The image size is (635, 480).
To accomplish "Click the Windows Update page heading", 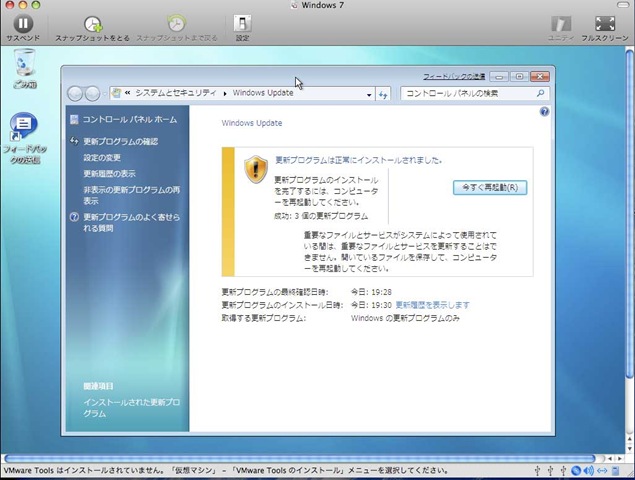I will [252, 123].
